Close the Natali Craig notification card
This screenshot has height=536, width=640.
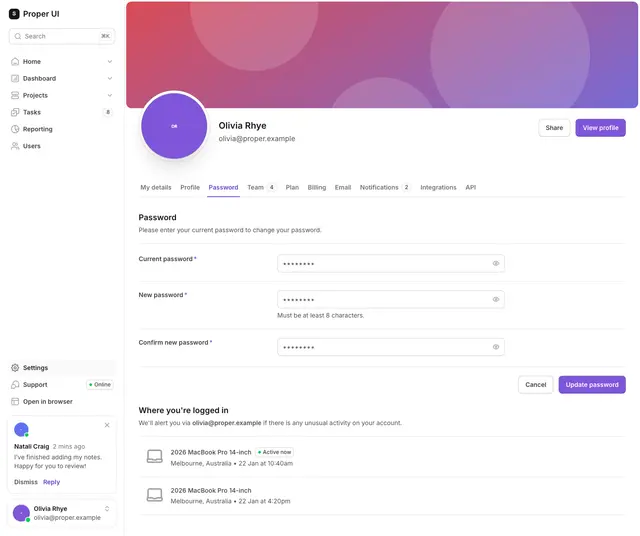[x=107, y=425]
